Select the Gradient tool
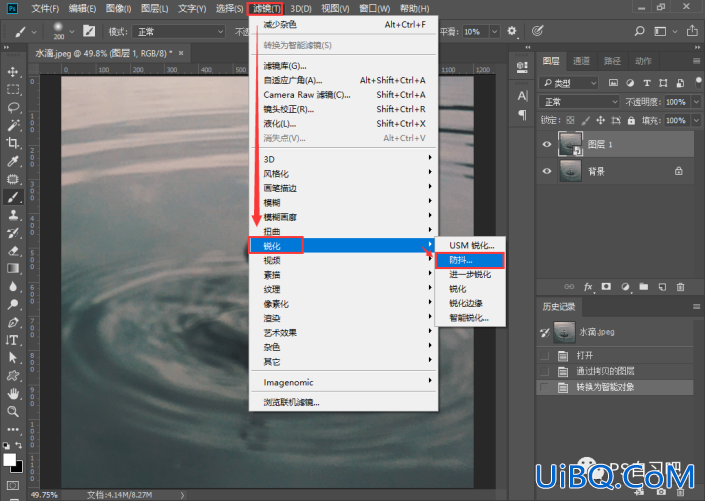 (13, 268)
